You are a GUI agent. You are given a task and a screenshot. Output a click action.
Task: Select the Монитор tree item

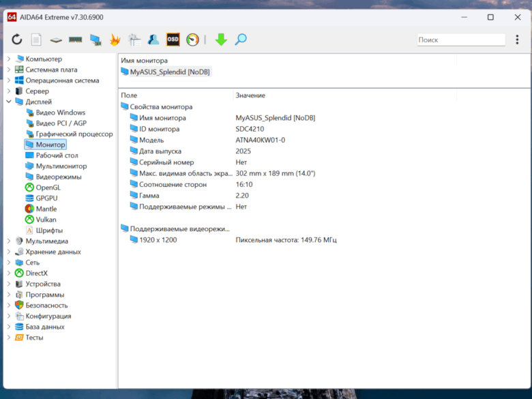tap(46, 145)
